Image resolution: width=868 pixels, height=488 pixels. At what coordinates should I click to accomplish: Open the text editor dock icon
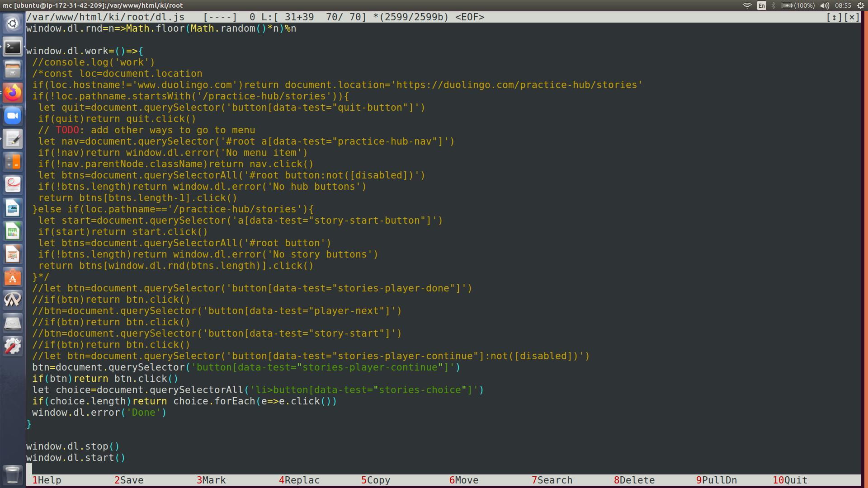[x=13, y=139]
